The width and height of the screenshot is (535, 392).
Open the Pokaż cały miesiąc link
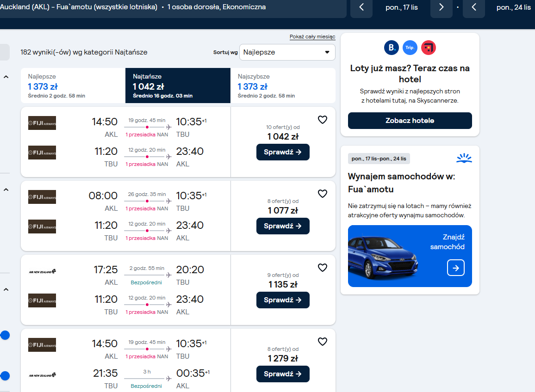[312, 37]
